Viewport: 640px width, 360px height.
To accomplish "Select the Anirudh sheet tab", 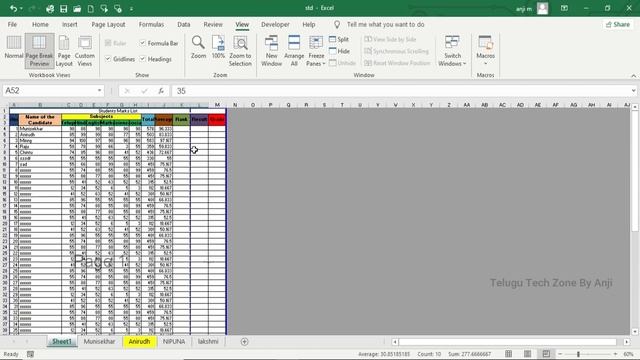I will (139, 342).
